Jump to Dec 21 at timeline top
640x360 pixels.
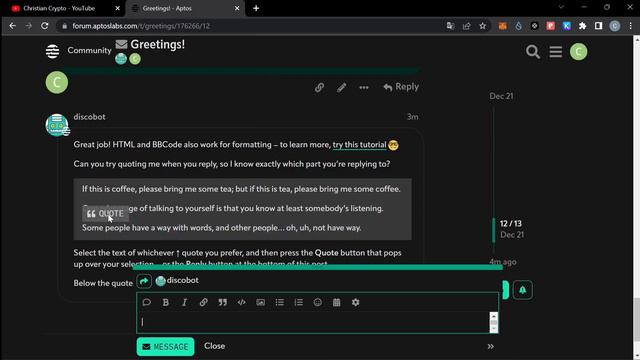[x=501, y=96]
